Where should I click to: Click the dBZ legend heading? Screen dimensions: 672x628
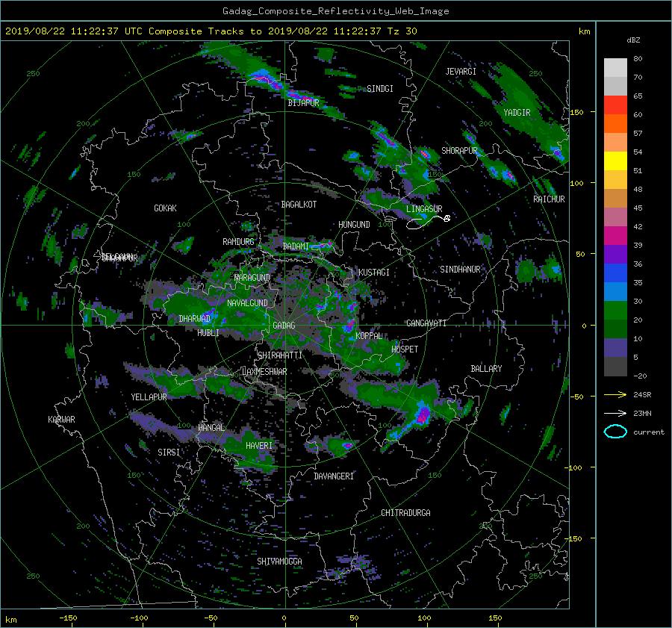(633, 40)
